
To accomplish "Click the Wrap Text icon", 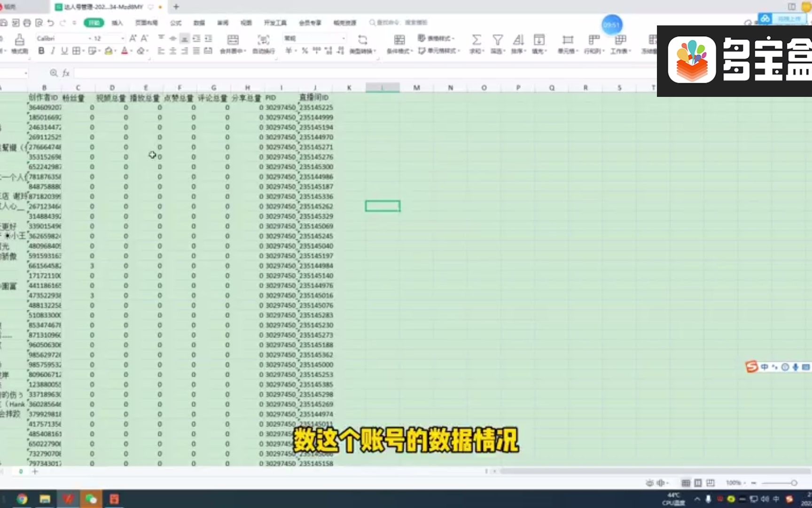I will pos(264,40).
